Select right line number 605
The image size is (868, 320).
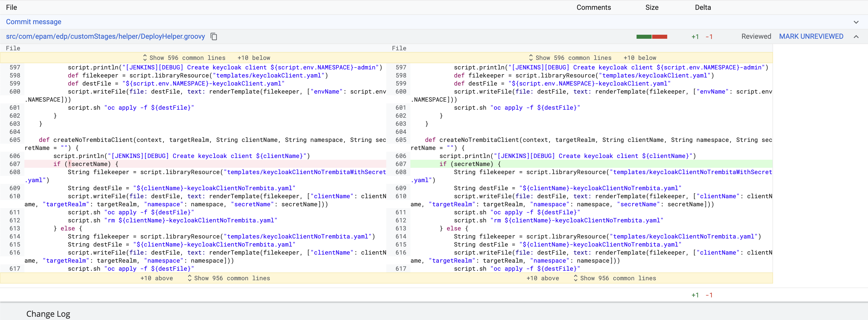click(401, 140)
